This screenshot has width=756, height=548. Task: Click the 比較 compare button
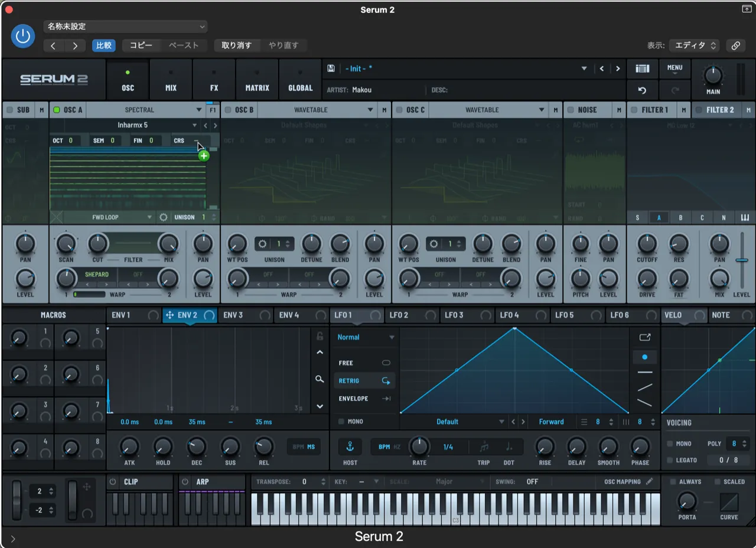[x=104, y=45]
